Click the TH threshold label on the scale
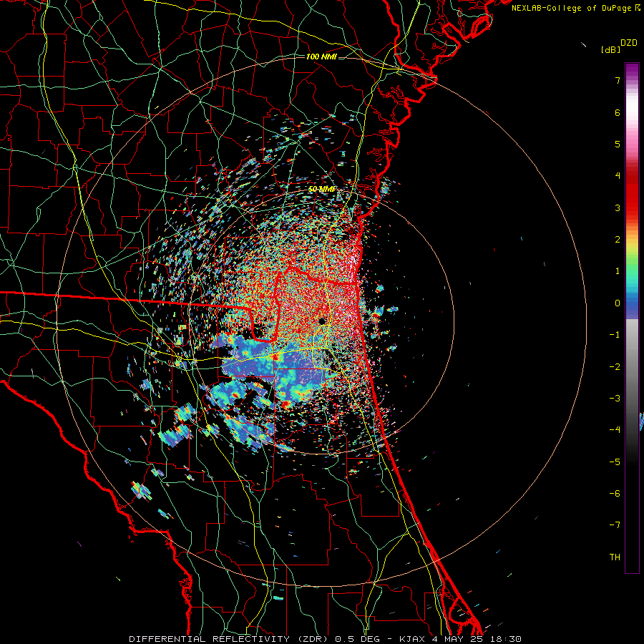The height and width of the screenshot is (644, 644). pyautogui.click(x=615, y=557)
